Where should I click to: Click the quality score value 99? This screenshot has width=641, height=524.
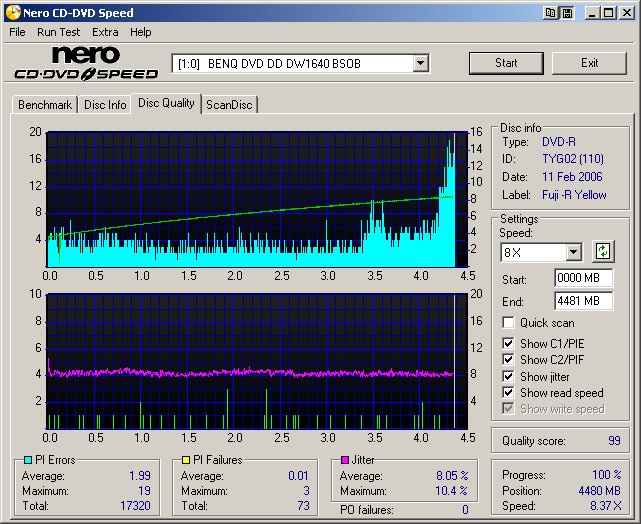614,441
